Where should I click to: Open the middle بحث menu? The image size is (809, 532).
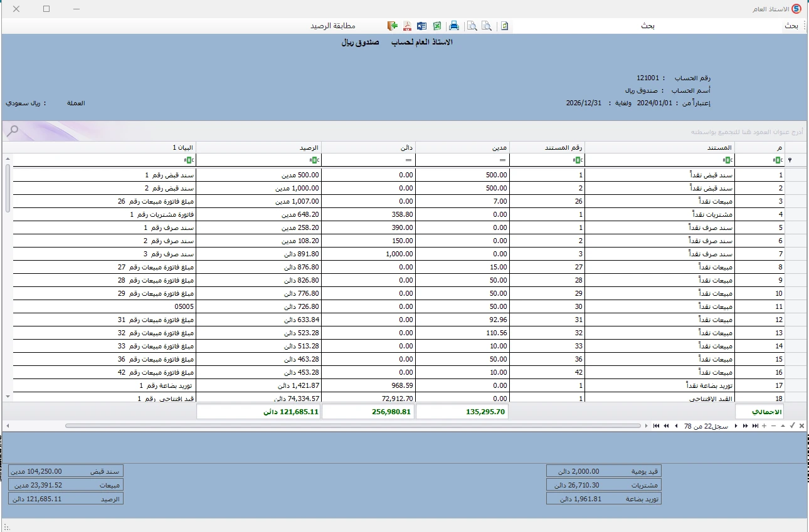click(647, 26)
